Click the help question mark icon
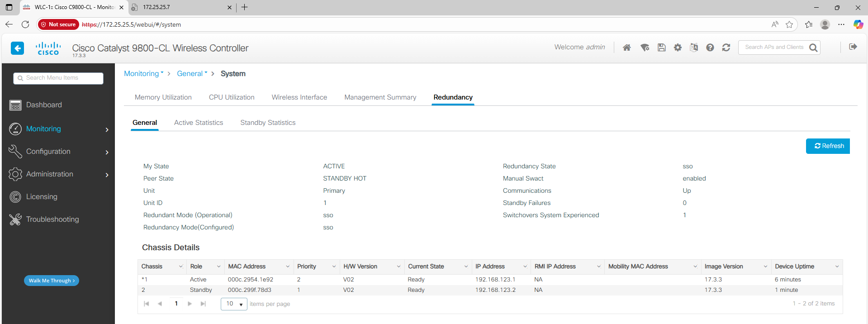This screenshot has width=868, height=324. [x=710, y=48]
